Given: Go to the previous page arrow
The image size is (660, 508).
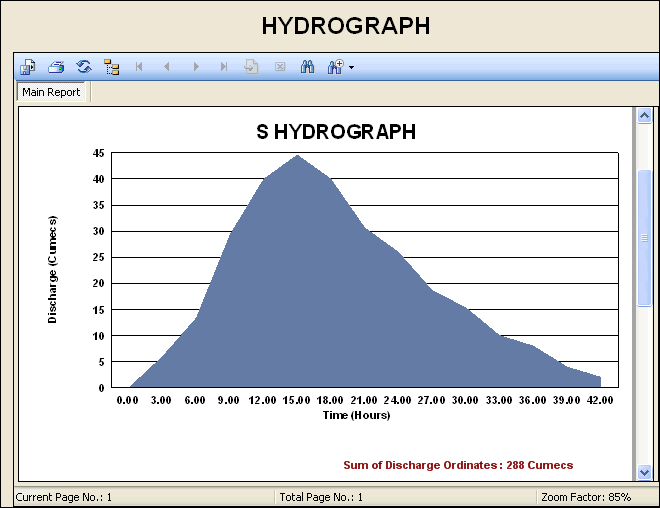Looking at the screenshot, I should [x=167, y=67].
